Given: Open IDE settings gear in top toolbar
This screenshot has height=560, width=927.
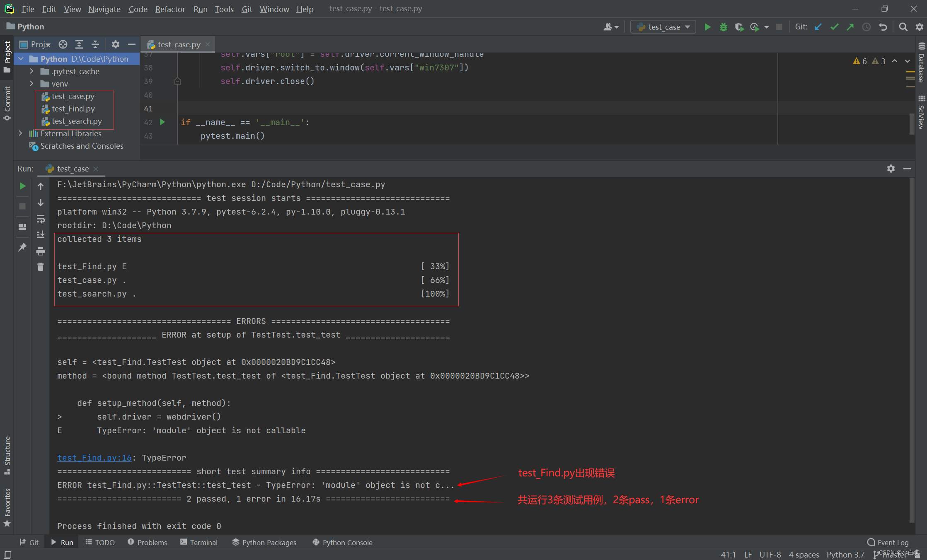Looking at the screenshot, I should pyautogui.click(x=919, y=27).
